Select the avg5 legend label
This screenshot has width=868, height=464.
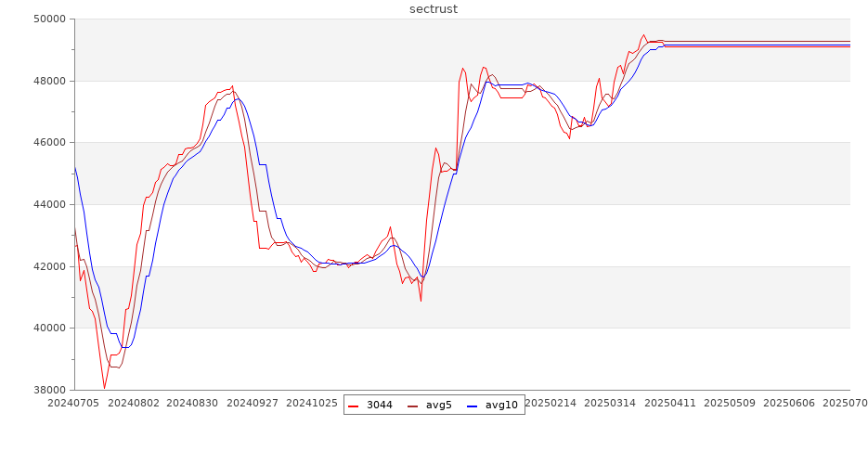438,406
